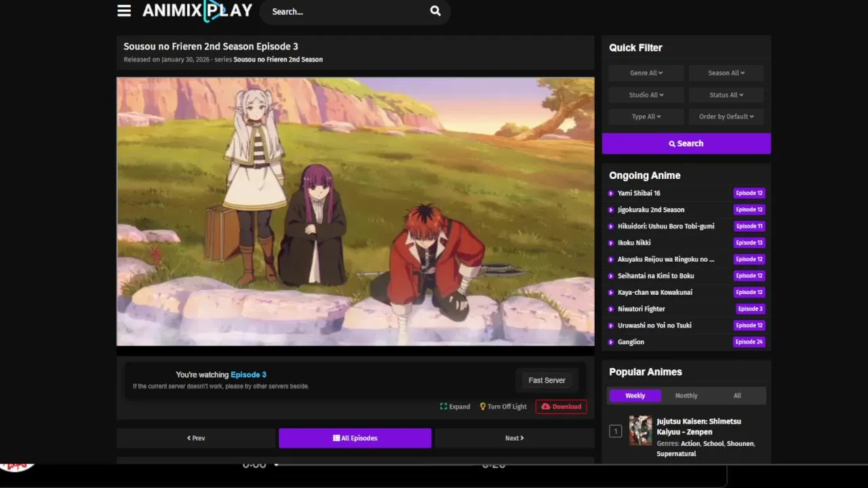
Task: Open the Season All dropdown
Action: click(726, 73)
